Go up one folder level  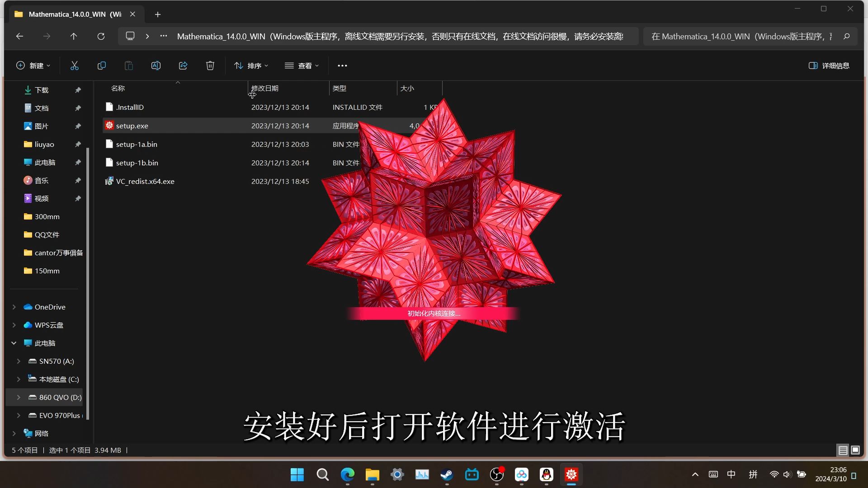point(74,36)
